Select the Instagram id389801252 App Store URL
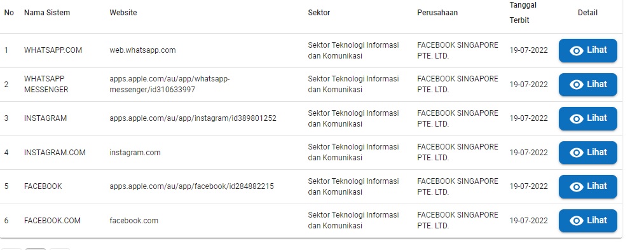 (x=193, y=118)
